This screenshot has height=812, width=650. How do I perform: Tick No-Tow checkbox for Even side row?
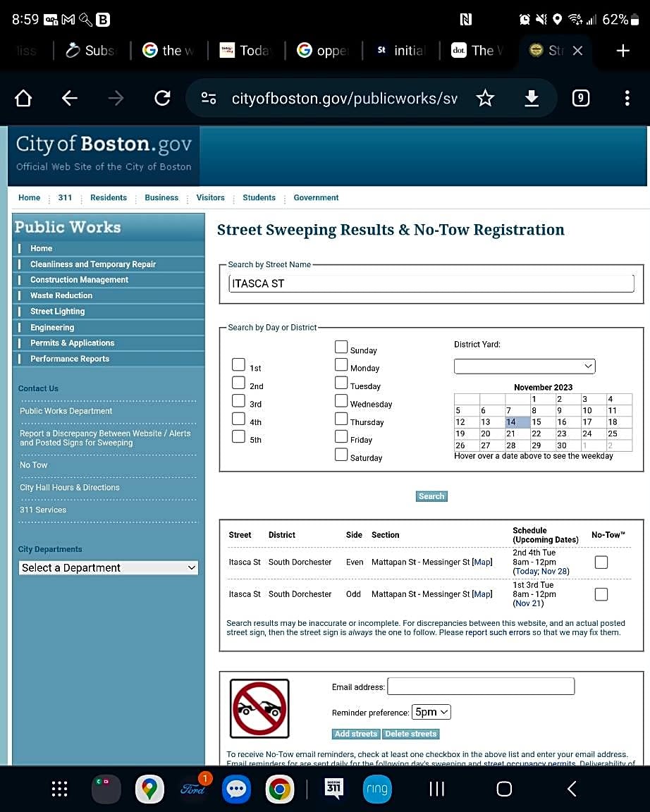click(x=601, y=562)
